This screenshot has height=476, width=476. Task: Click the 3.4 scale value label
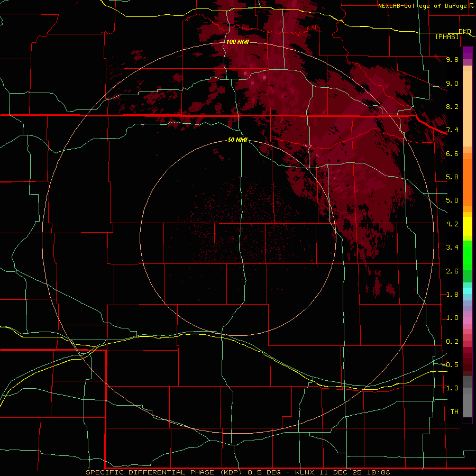point(452,248)
